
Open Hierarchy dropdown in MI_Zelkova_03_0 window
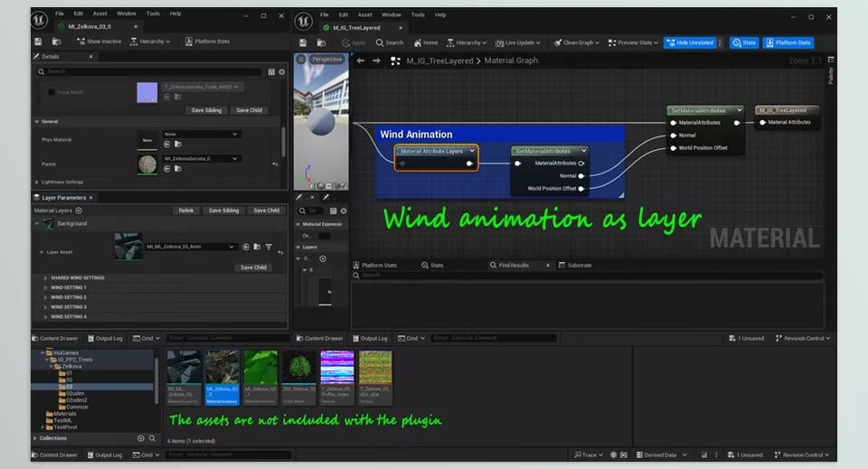[x=150, y=42]
